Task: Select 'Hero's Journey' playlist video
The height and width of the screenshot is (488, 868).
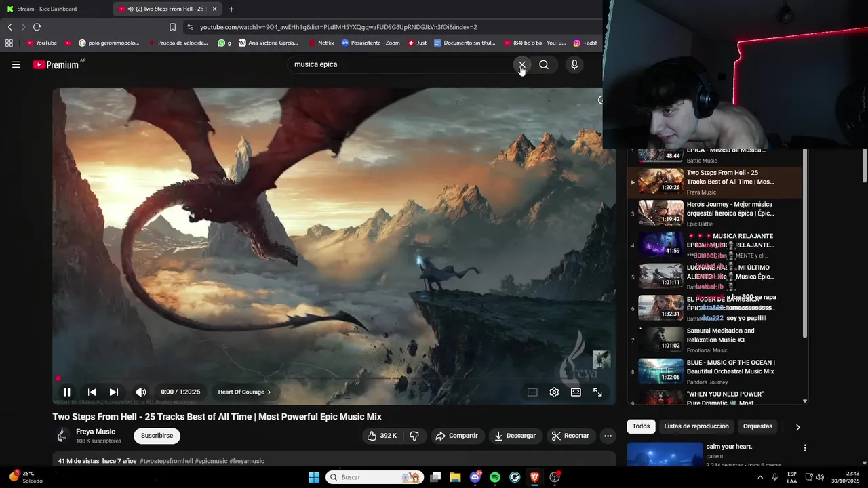Action: point(715,213)
